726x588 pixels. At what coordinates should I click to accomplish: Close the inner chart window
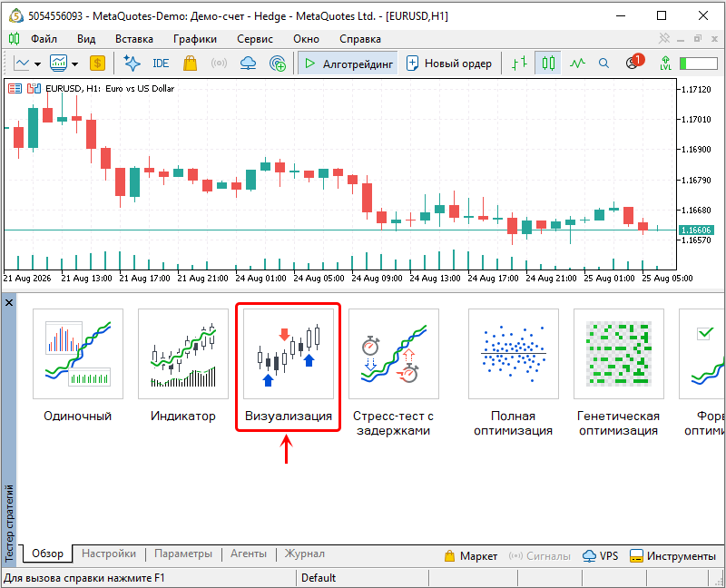[x=715, y=39]
